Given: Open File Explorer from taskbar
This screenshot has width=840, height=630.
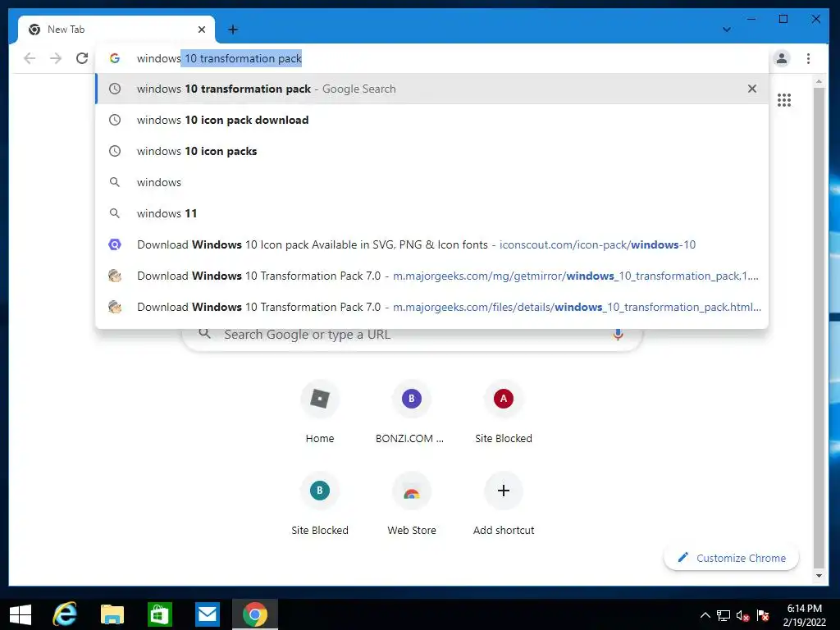Looking at the screenshot, I should coord(112,614).
